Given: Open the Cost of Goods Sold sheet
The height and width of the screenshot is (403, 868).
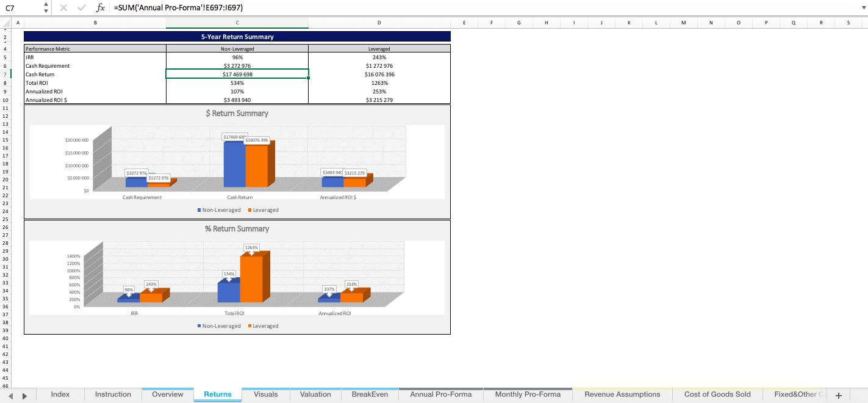Looking at the screenshot, I should tap(717, 394).
